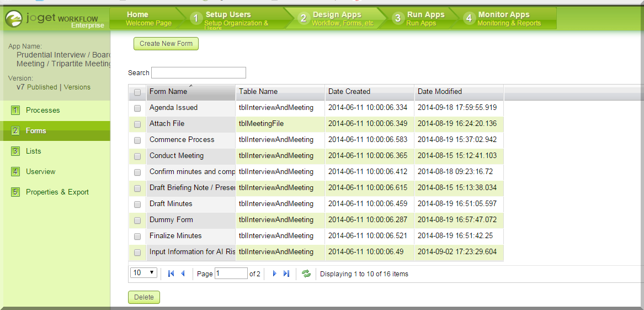Sort table by Form Name column header
Screen dimensions: 644x310
tap(168, 92)
